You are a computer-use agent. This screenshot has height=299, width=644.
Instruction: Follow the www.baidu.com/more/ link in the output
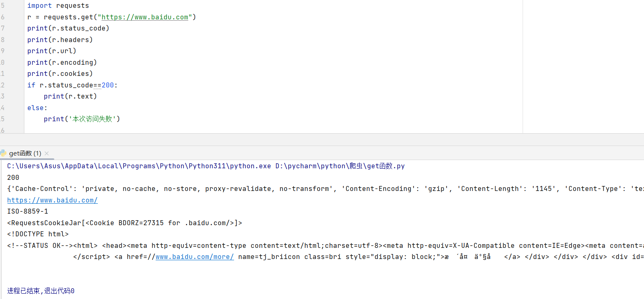(x=195, y=257)
